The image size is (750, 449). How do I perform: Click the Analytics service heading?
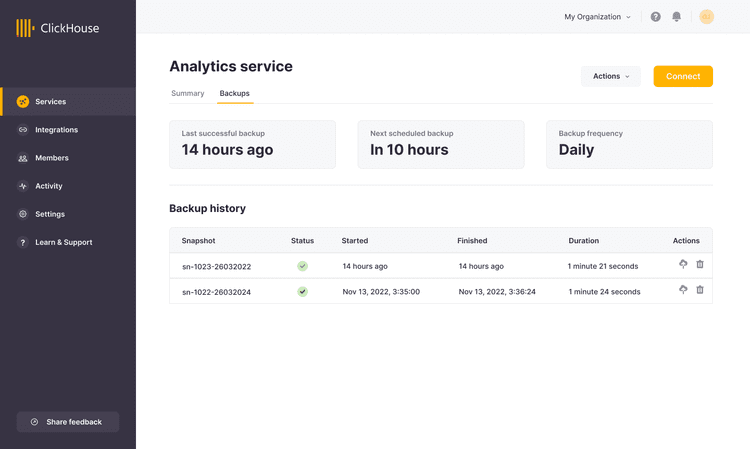coord(231,66)
